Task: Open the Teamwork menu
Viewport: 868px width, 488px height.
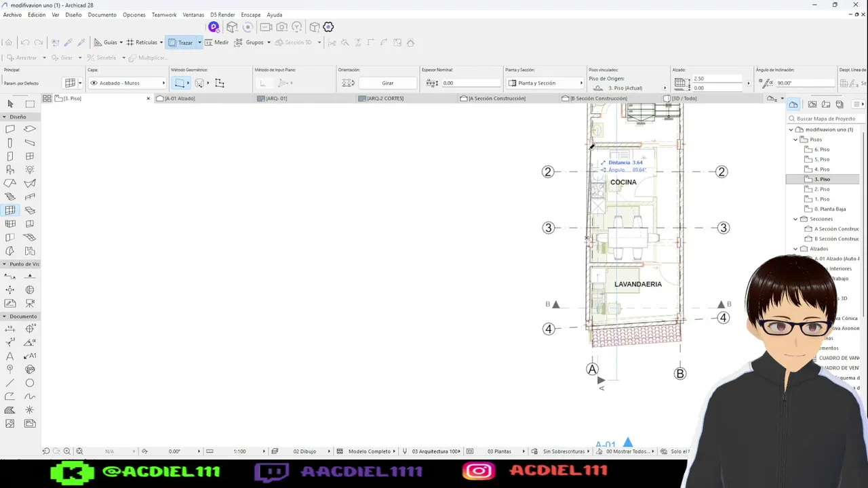Action: coord(164,15)
